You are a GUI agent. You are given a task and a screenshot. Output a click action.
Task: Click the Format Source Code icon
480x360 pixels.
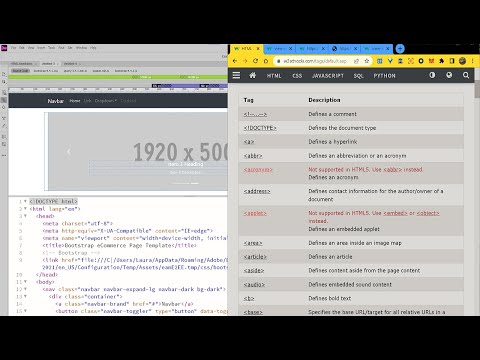click(4, 126)
